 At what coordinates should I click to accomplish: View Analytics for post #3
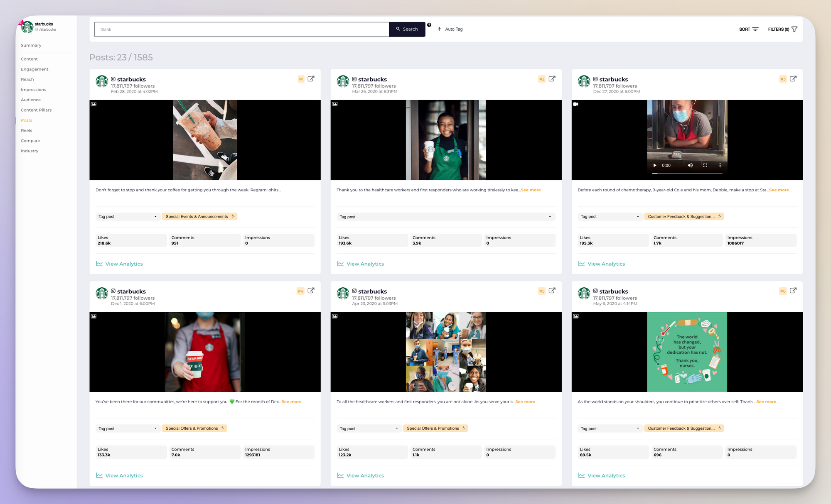click(x=602, y=264)
